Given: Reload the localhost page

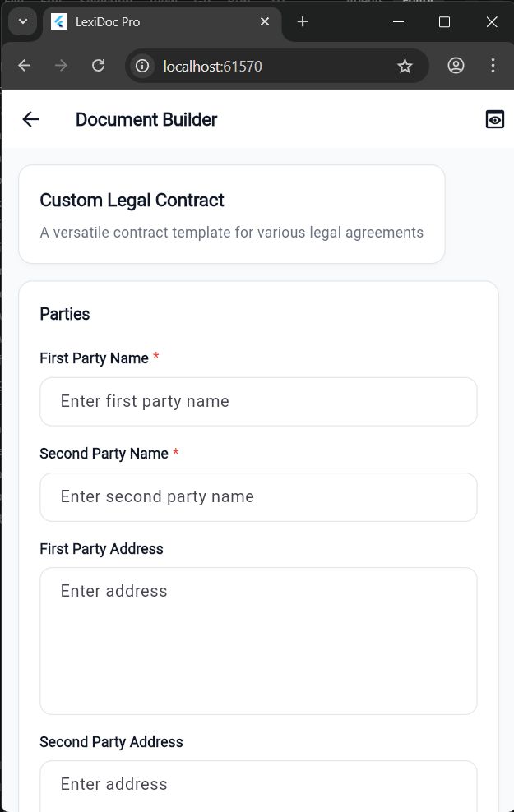Looking at the screenshot, I should [x=98, y=66].
